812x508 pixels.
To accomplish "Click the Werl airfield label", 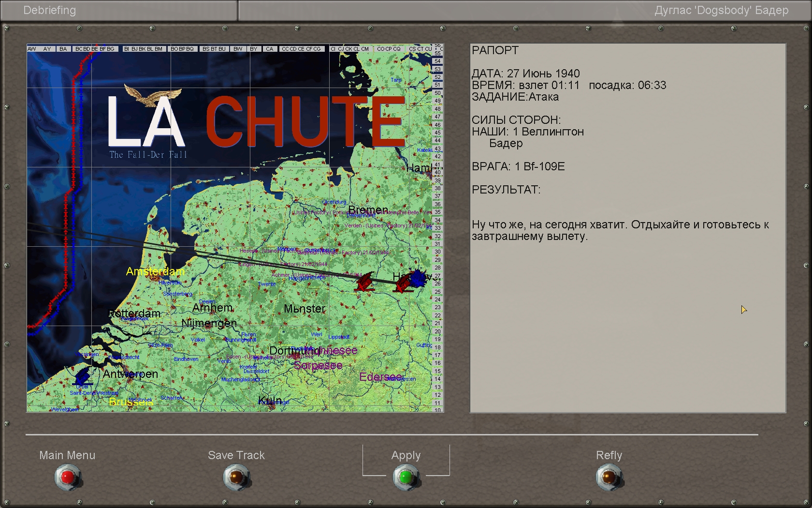I will (x=317, y=334).
